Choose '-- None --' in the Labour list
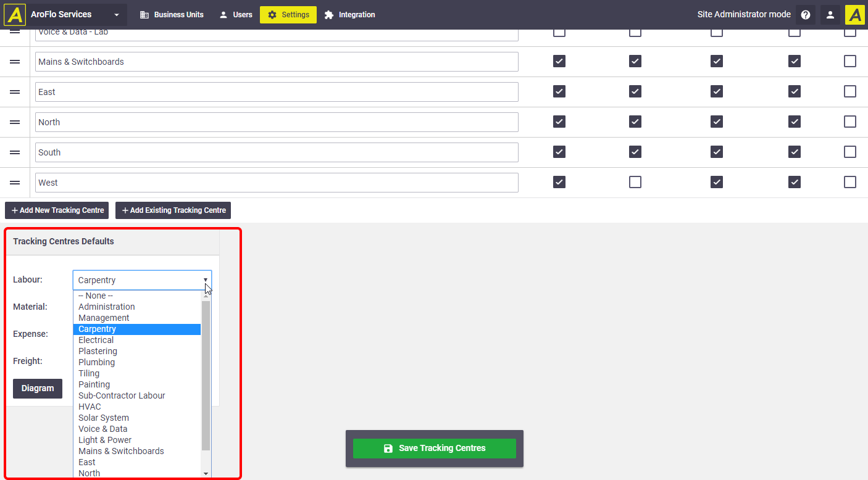 (x=137, y=296)
